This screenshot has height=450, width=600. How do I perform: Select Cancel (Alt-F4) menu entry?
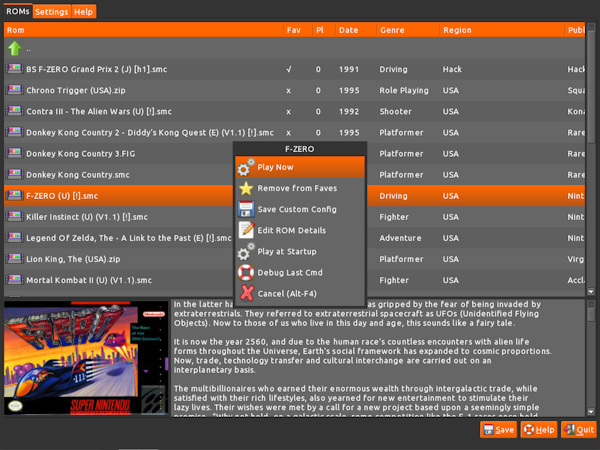point(300,293)
